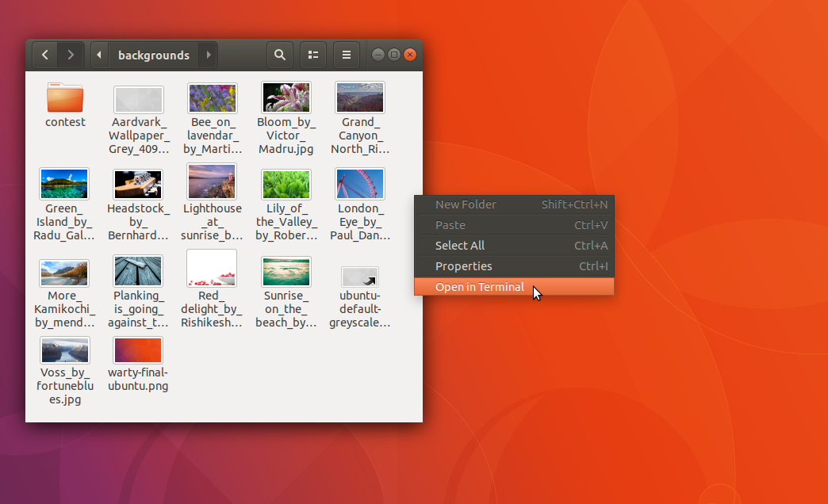Close the backgrounds file window
The width and height of the screenshot is (828, 504).
click(x=410, y=55)
